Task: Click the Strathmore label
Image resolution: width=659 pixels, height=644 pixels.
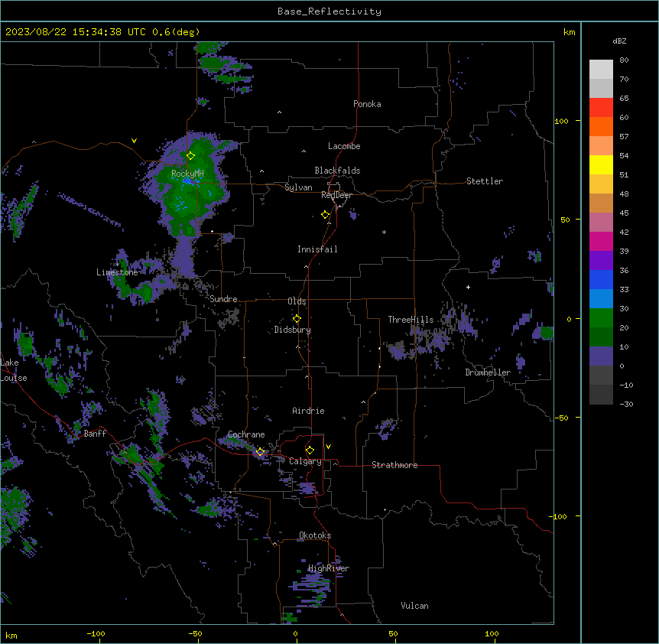Action: pyautogui.click(x=394, y=465)
